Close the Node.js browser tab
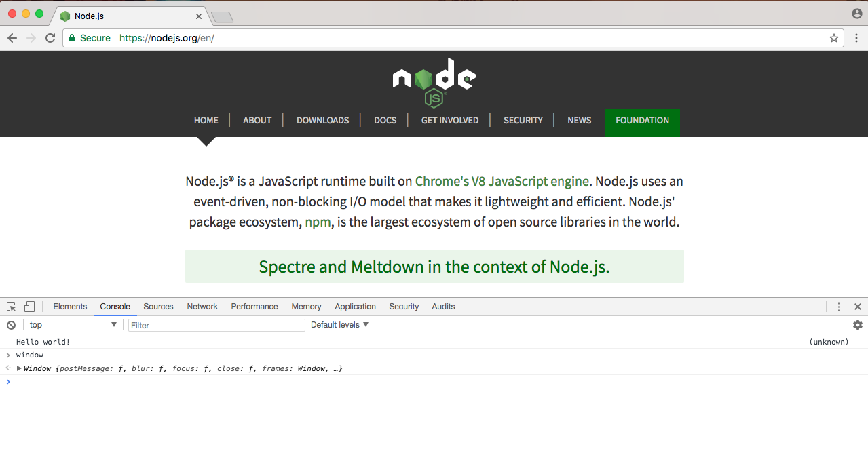Image resolution: width=868 pixels, height=449 pixels. coord(199,16)
